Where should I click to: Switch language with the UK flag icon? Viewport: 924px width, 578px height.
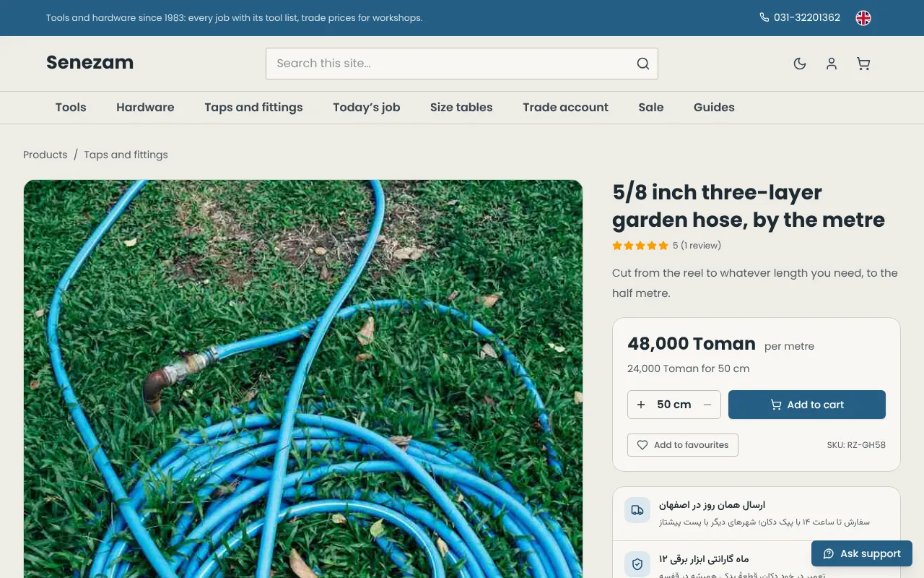pyautogui.click(x=863, y=18)
